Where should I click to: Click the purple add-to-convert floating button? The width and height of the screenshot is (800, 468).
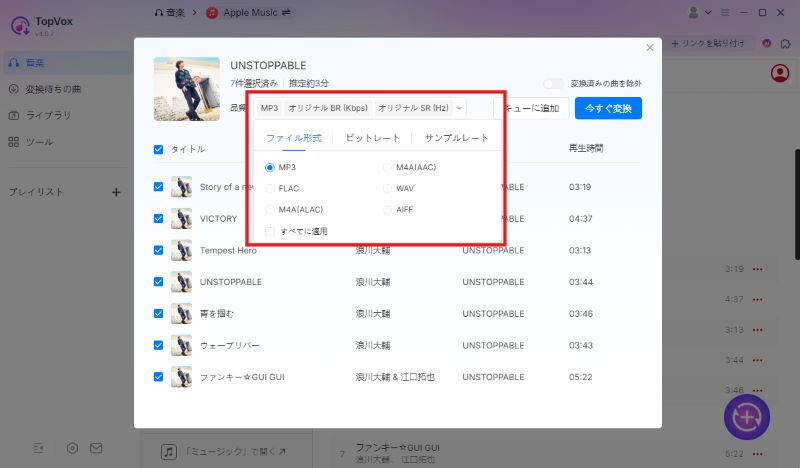point(747,417)
